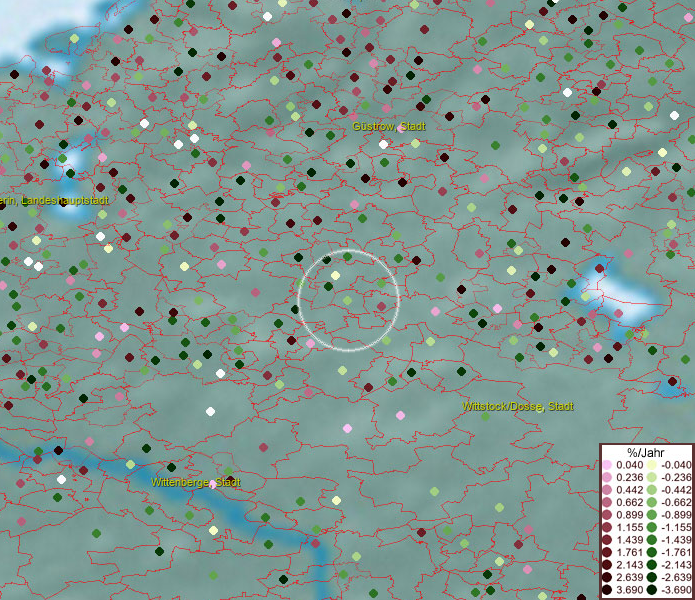Click the legend value -0.040
Screen dimensions: 695x600
coord(676,465)
